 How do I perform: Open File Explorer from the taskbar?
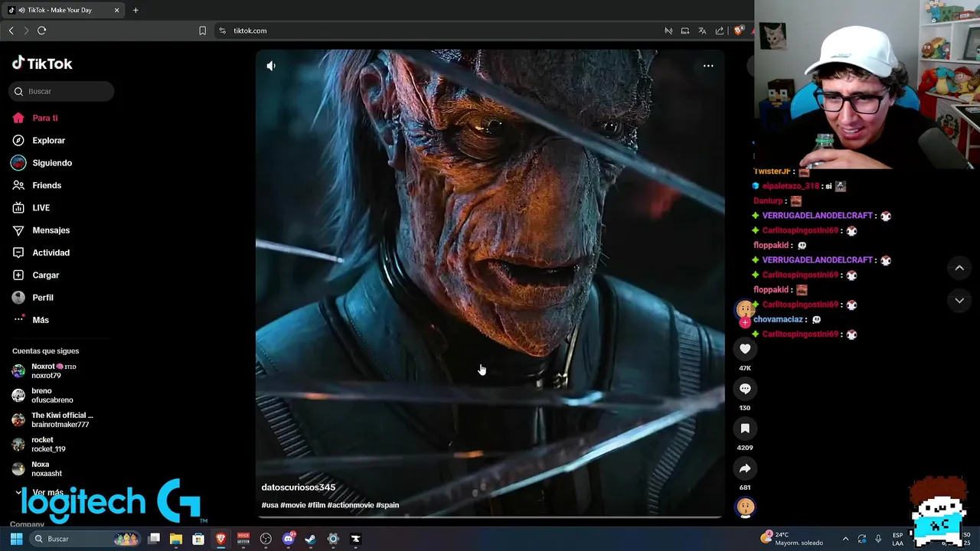point(176,539)
